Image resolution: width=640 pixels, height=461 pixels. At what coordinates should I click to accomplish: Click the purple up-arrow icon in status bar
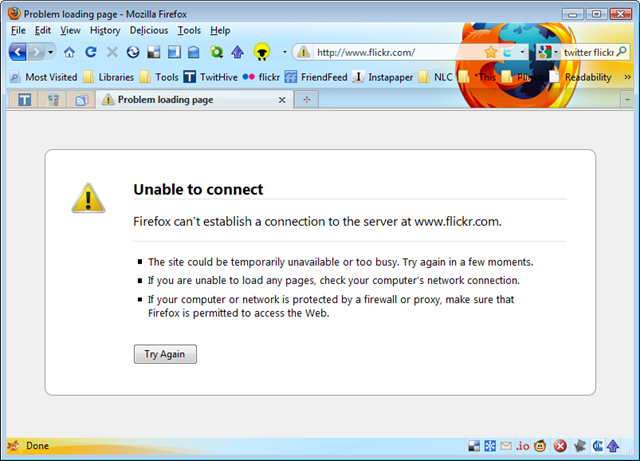613,446
